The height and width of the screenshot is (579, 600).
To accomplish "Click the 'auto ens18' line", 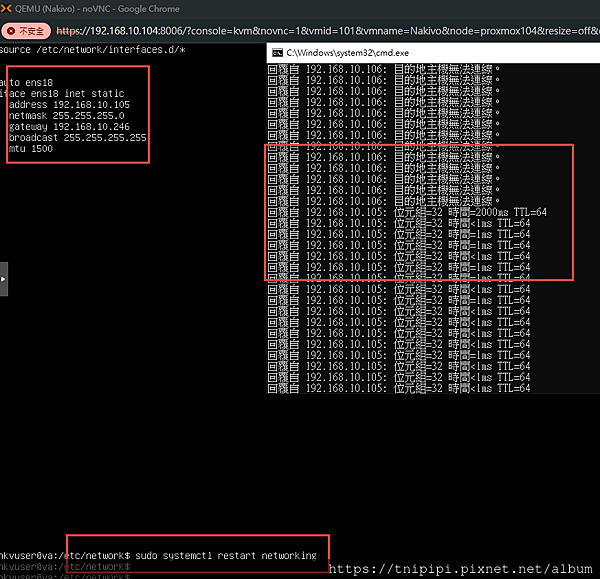I will pos(26,83).
